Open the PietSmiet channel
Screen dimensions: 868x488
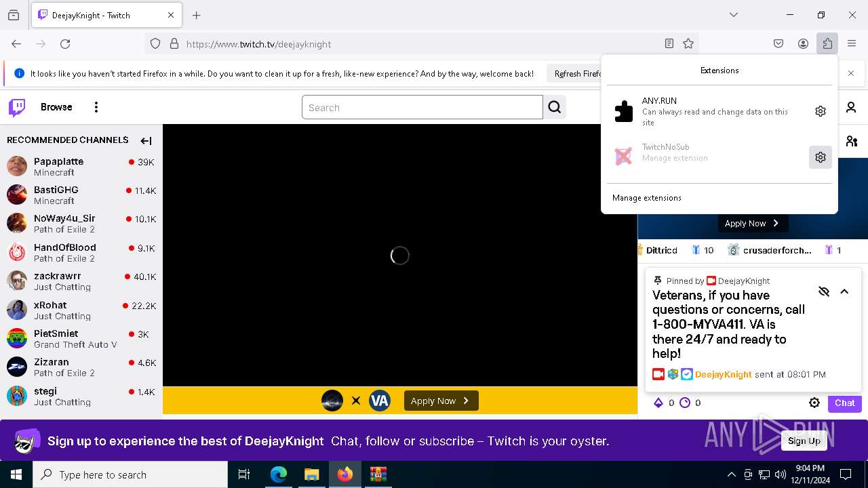coord(81,338)
